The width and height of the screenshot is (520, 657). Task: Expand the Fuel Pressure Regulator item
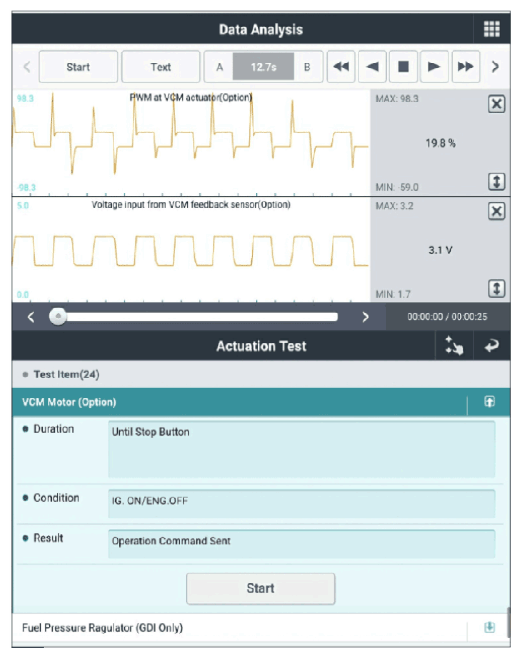click(x=489, y=627)
